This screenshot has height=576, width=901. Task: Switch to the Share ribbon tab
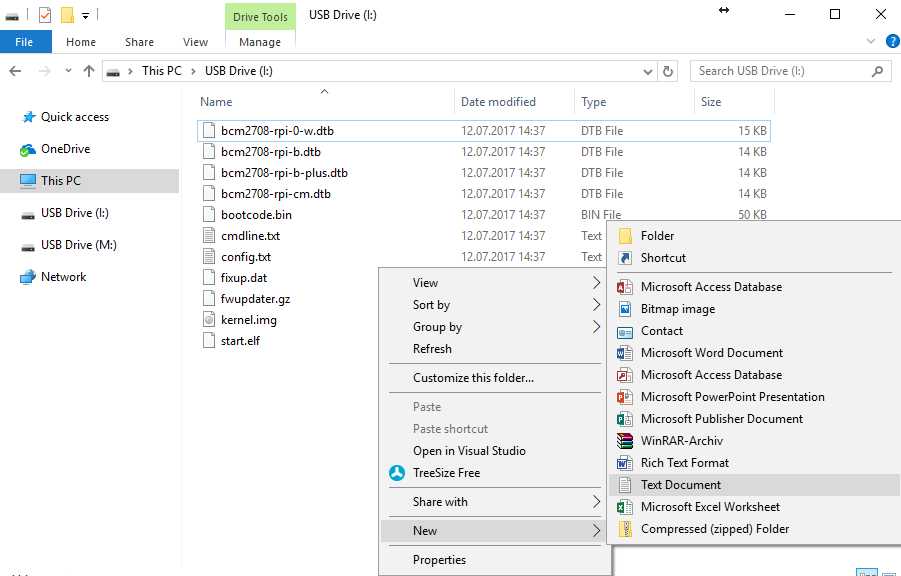pyautogui.click(x=139, y=42)
